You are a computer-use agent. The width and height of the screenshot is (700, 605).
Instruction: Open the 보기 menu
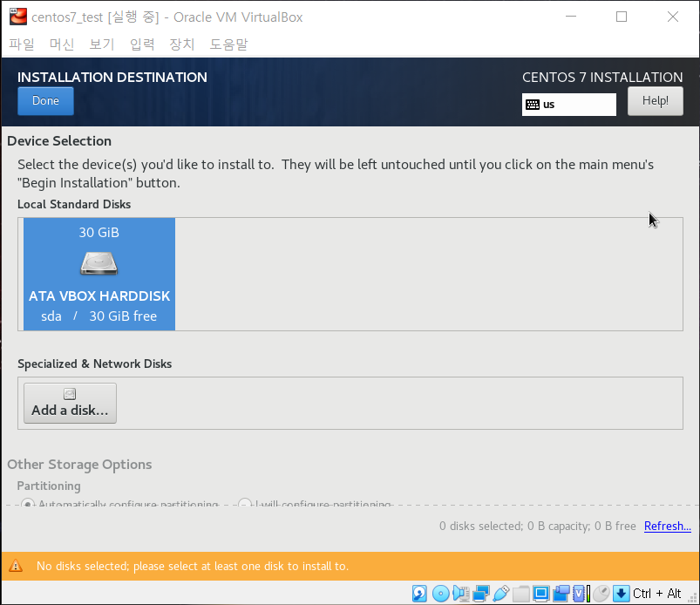pos(102,44)
